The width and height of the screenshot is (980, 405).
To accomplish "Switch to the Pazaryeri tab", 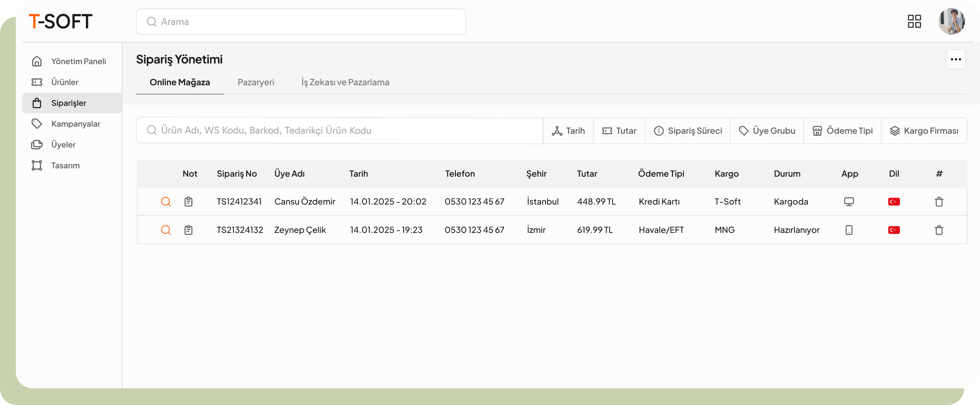I will 256,82.
